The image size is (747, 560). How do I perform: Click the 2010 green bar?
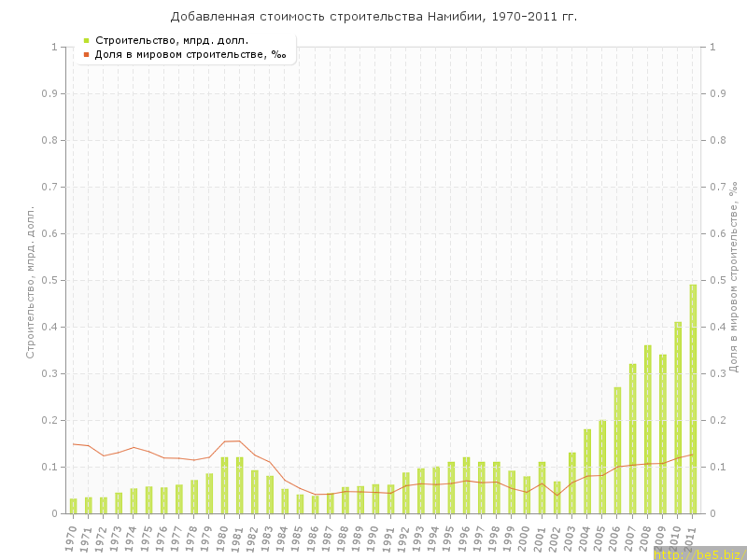pos(678,418)
